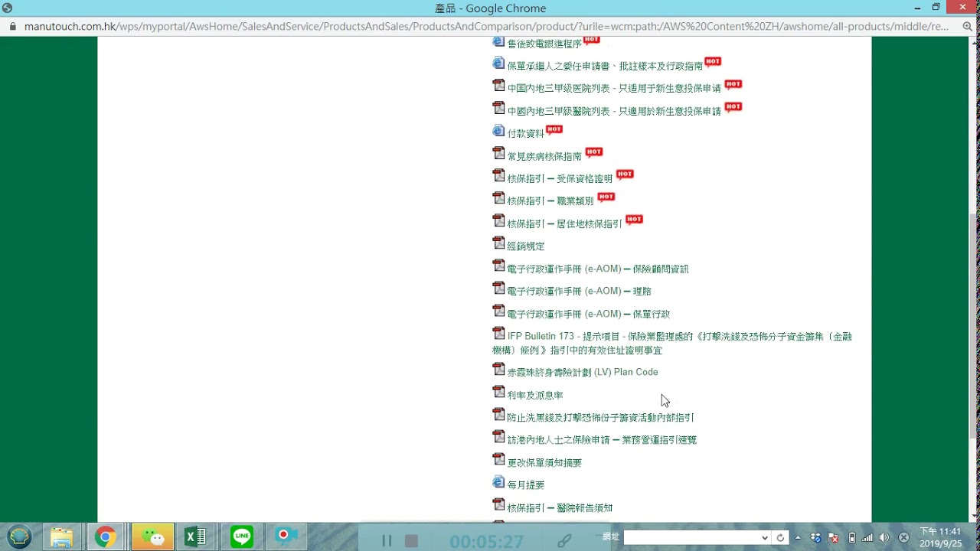
Task: Open the address toolbar dropdown arrow
Action: click(x=764, y=537)
